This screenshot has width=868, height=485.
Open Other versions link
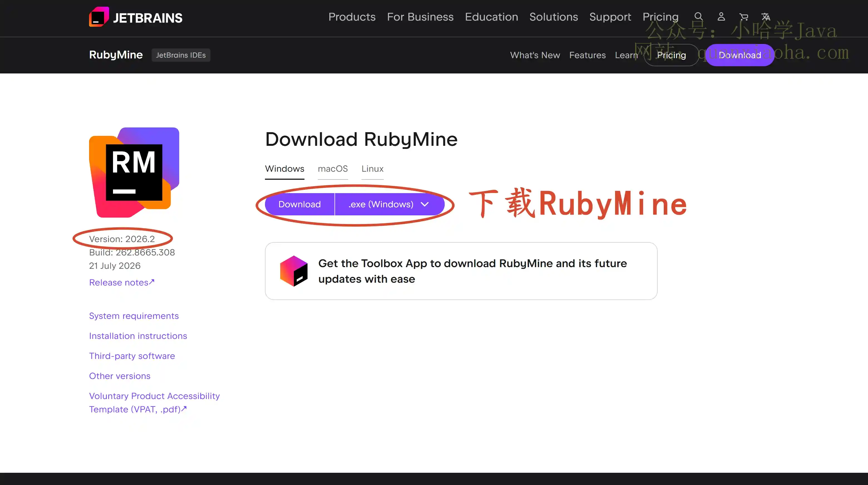120,376
